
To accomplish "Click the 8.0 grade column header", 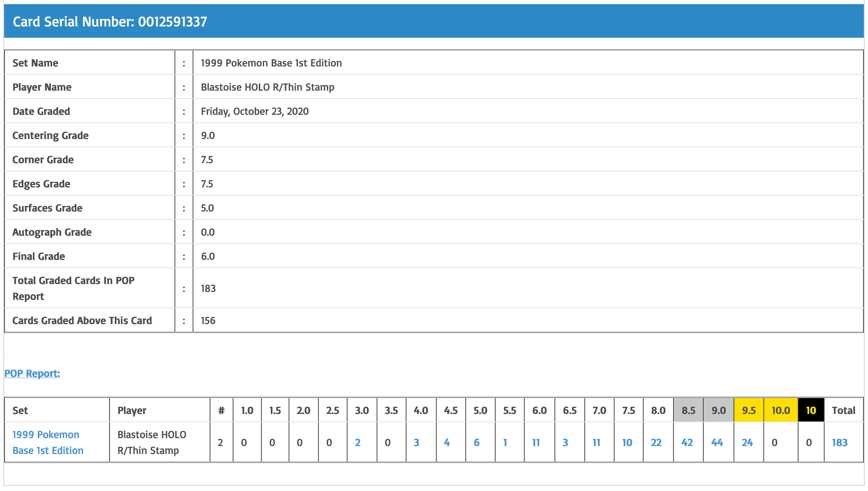I will [x=658, y=410].
